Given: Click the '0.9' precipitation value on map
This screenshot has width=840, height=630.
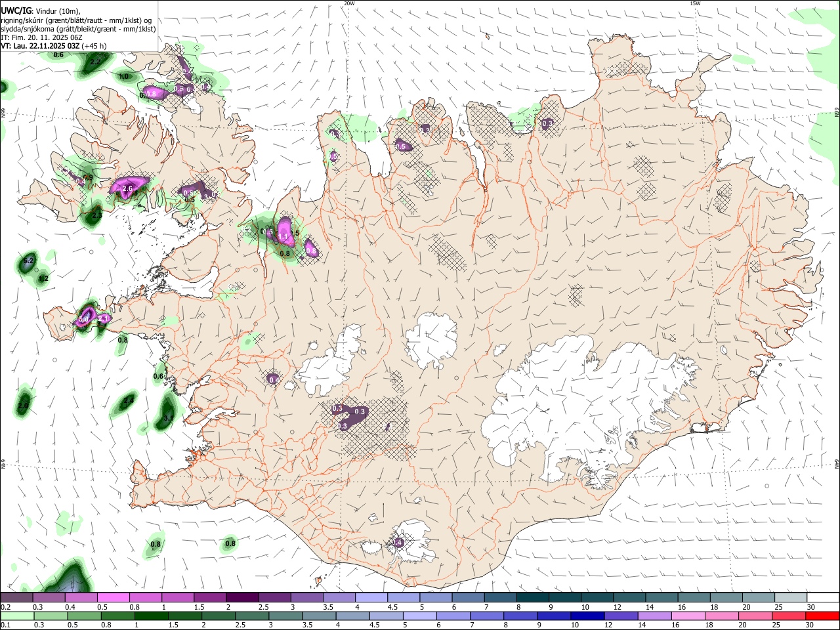Looking at the screenshot, I should (88, 178).
